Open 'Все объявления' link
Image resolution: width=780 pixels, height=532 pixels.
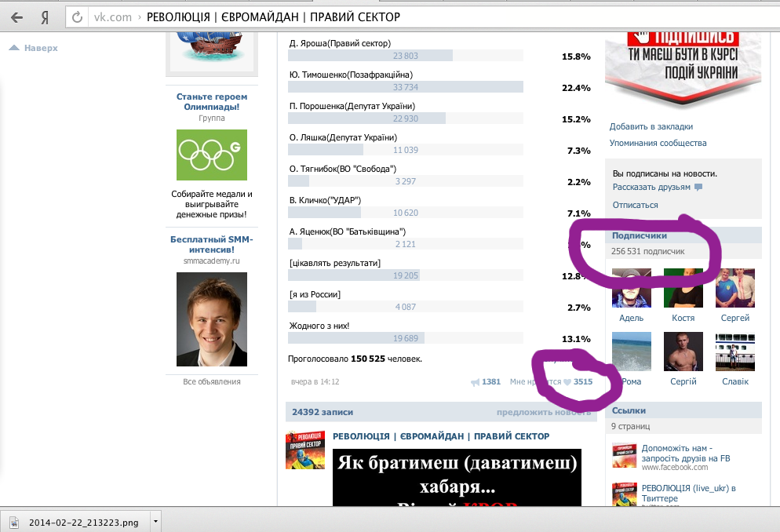212,382
